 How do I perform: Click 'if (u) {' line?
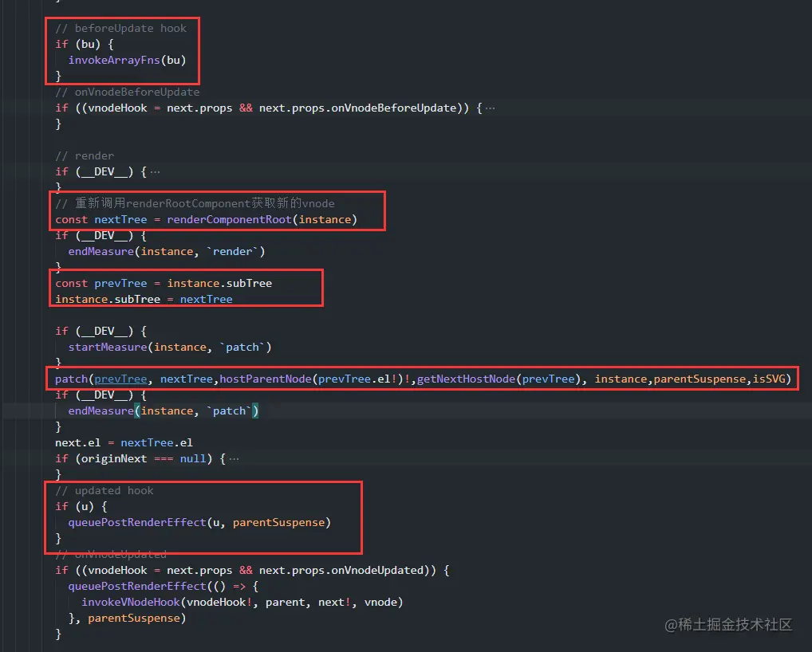point(81,507)
